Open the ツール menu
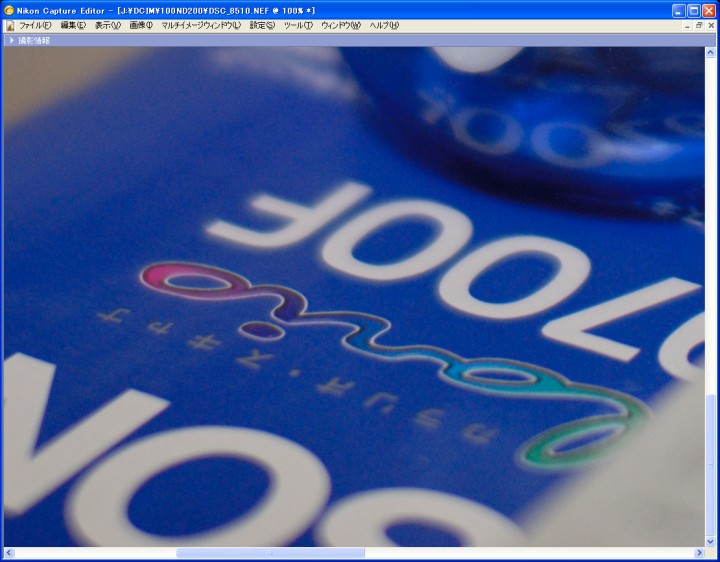Image resolution: width=720 pixels, height=562 pixels. coord(298,26)
